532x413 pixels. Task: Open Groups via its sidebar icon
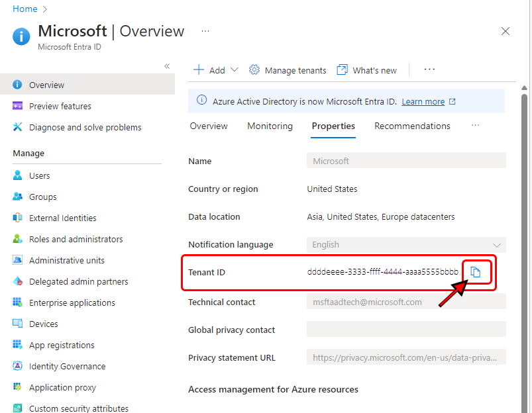(18, 197)
